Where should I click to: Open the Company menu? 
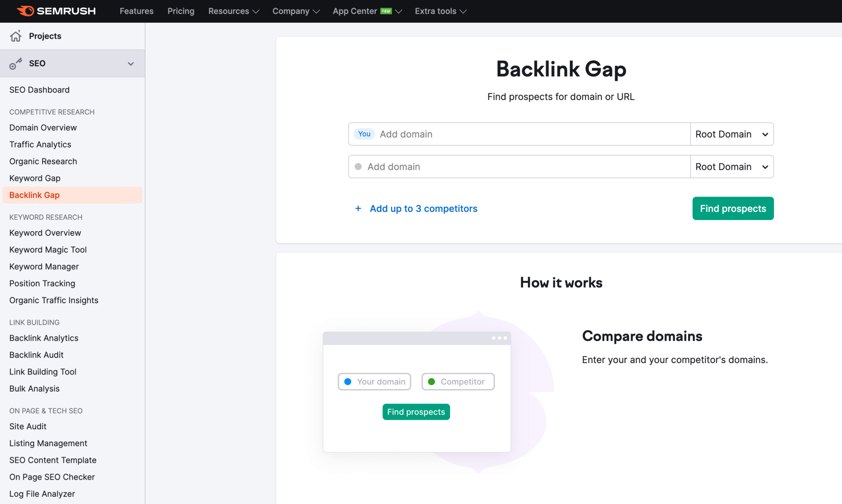tap(296, 11)
